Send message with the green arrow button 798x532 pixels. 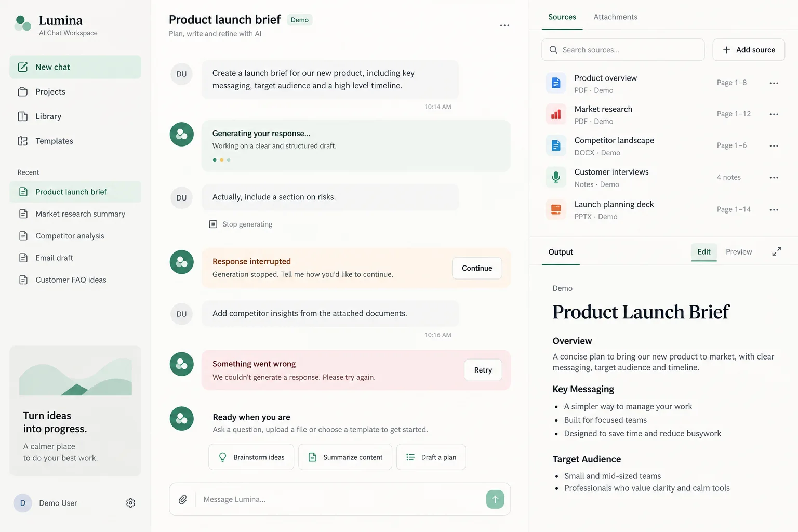point(495,499)
